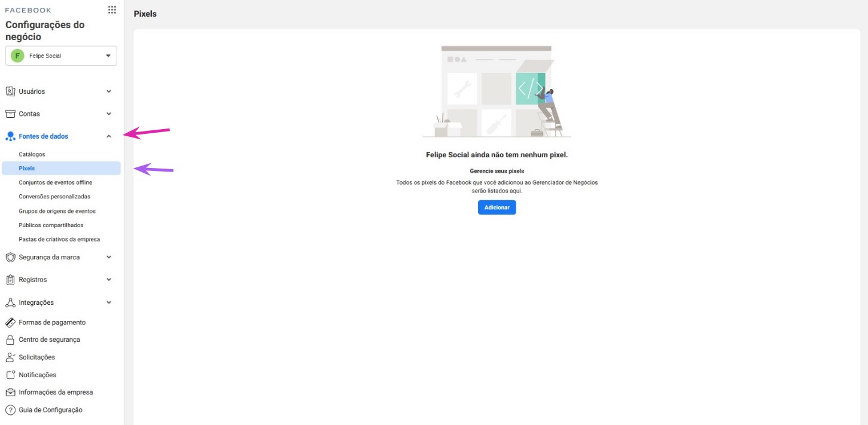The image size is (868, 425).
Task: Click the Fontes de dados label
Action: [x=43, y=136]
